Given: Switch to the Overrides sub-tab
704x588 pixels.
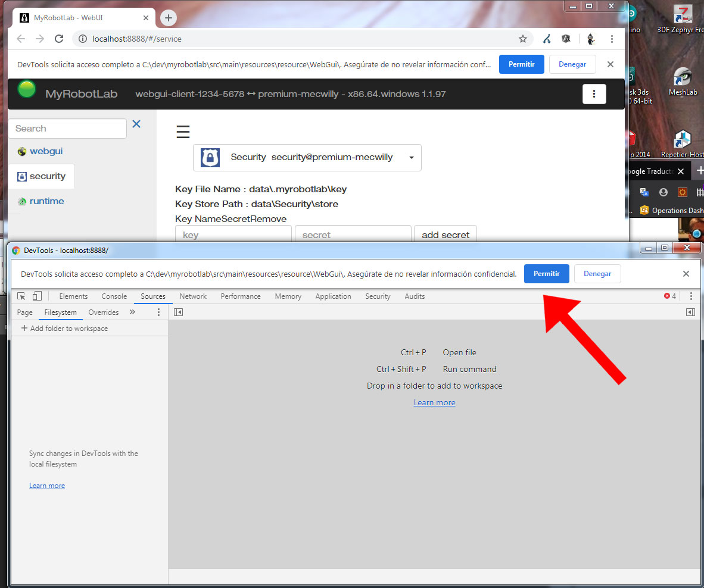Looking at the screenshot, I should (x=104, y=312).
